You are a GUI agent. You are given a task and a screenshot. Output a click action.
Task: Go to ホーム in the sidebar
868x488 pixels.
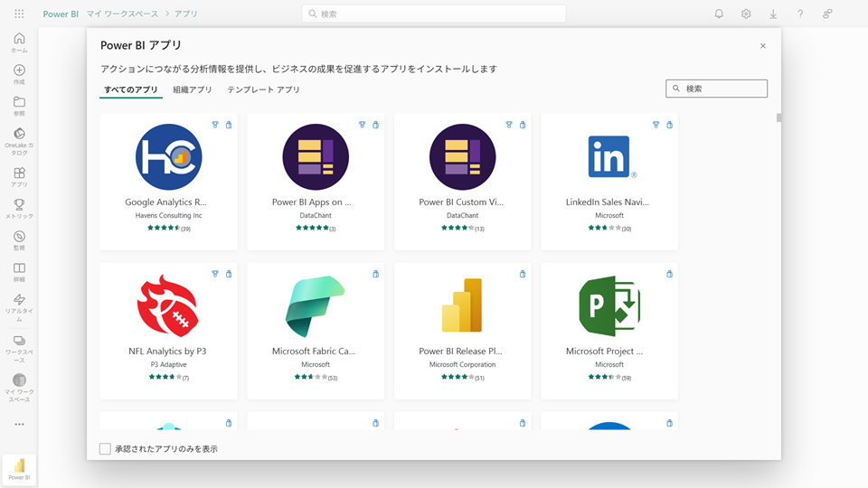pos(19,42)
